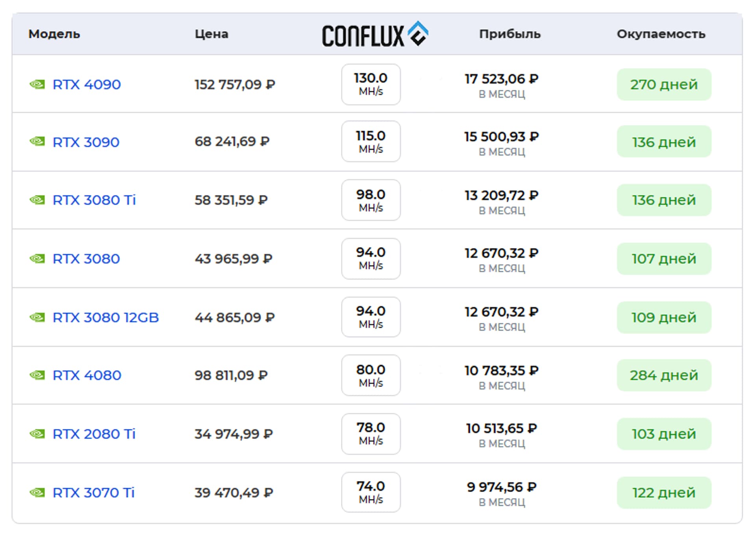Click the price 68 241,69 ₽
The width and height of the screenshot is (756, 537).
coord(232,141)
